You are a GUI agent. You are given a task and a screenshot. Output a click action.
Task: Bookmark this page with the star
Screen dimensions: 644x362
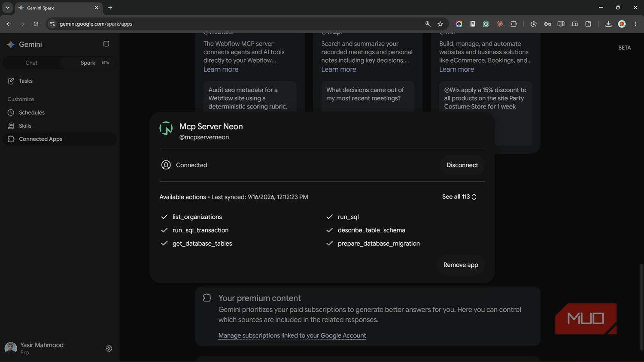[x=440, y=24]
